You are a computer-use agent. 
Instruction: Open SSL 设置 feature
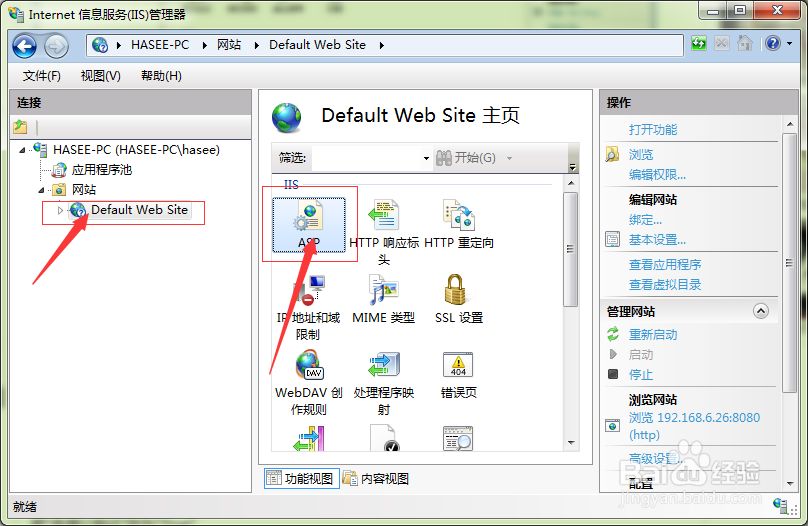tap(459, 299)
